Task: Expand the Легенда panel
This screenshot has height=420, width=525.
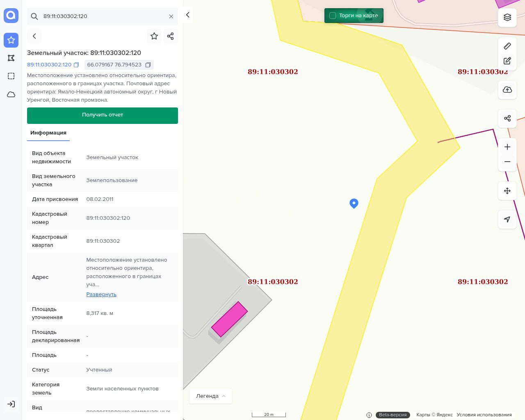Action: point(211,396)
